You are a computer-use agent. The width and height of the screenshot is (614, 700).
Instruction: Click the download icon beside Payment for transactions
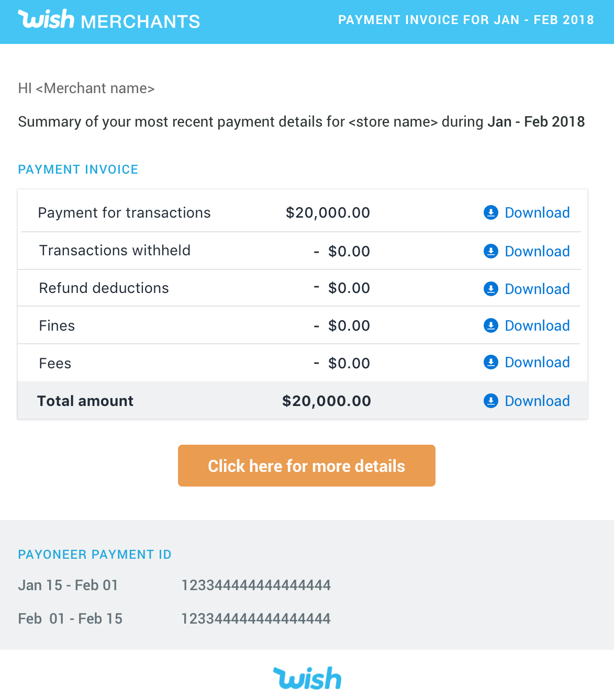(x=490, y=212)
